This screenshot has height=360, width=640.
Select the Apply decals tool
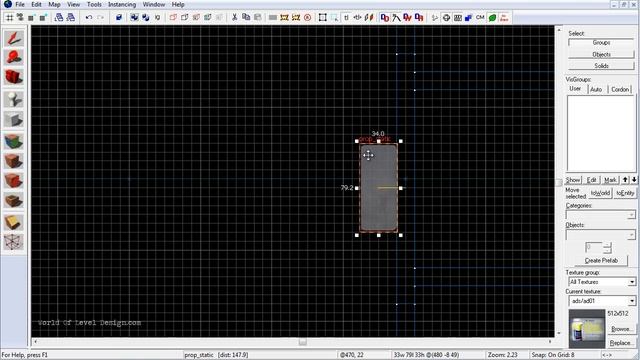coord(14,181)
